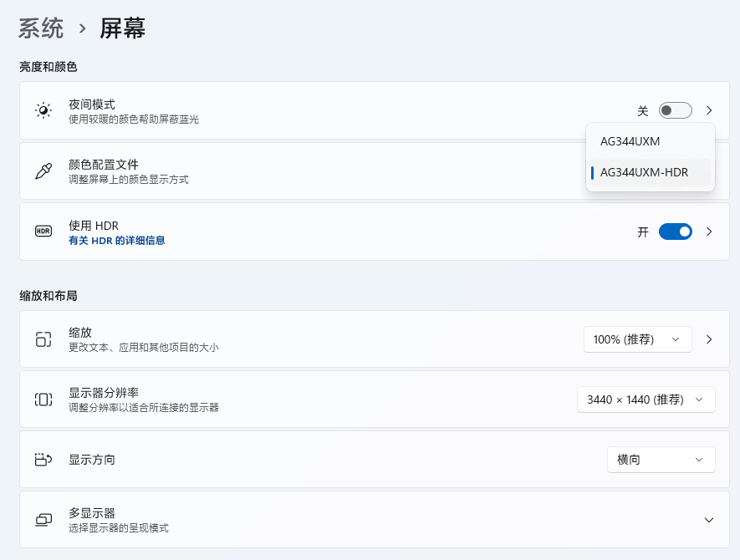This screenshot has width=740, height=560.
Task: Click the 多显示器 row title
Action: 92,513
